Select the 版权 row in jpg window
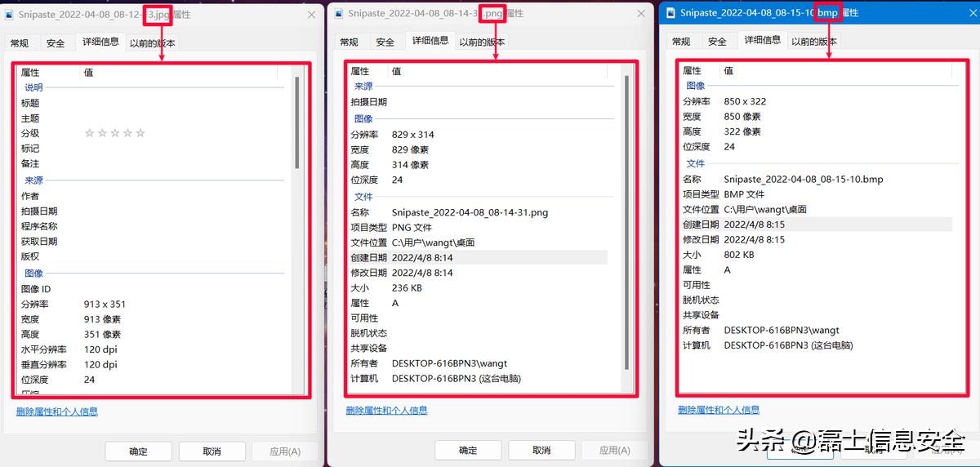 152,256
